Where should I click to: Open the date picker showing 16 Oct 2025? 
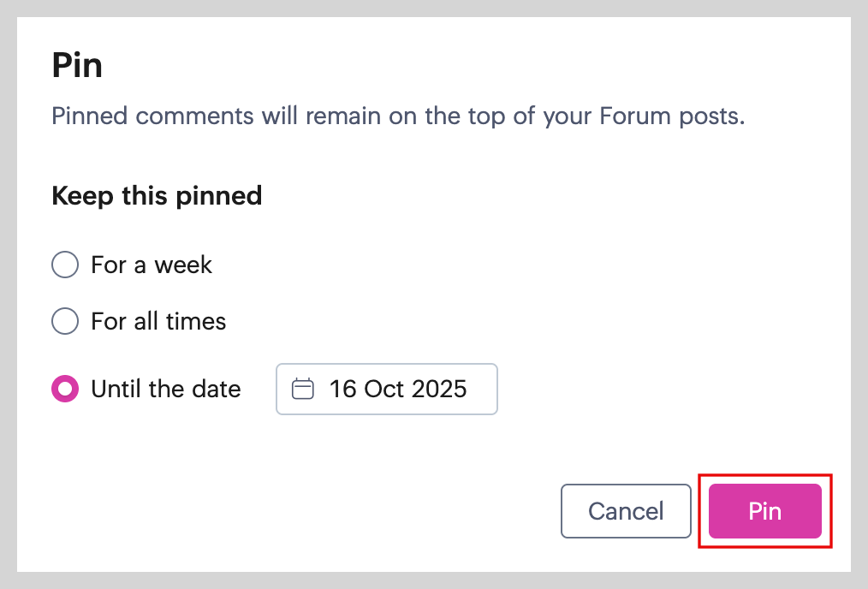click(x=387, y=390)
